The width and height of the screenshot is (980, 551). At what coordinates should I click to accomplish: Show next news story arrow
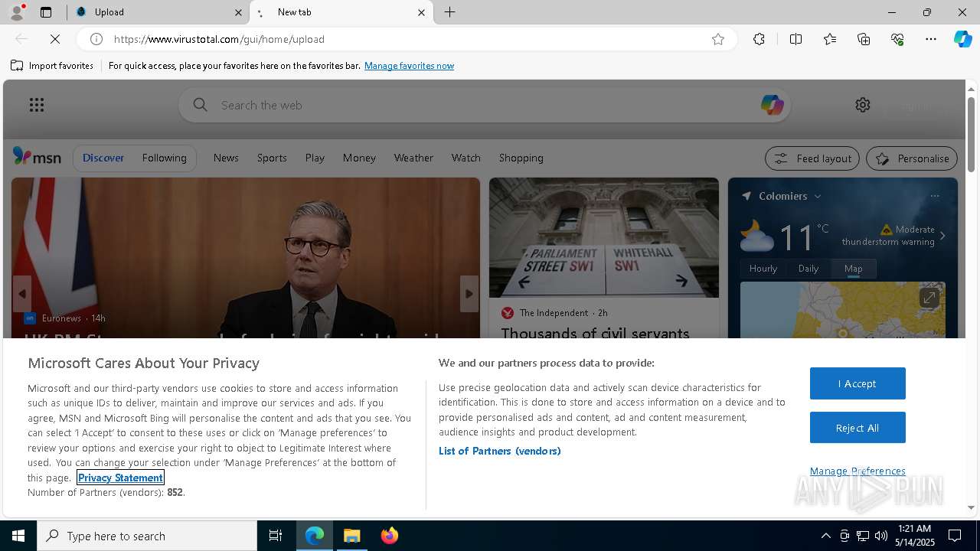tap(469, 294)
